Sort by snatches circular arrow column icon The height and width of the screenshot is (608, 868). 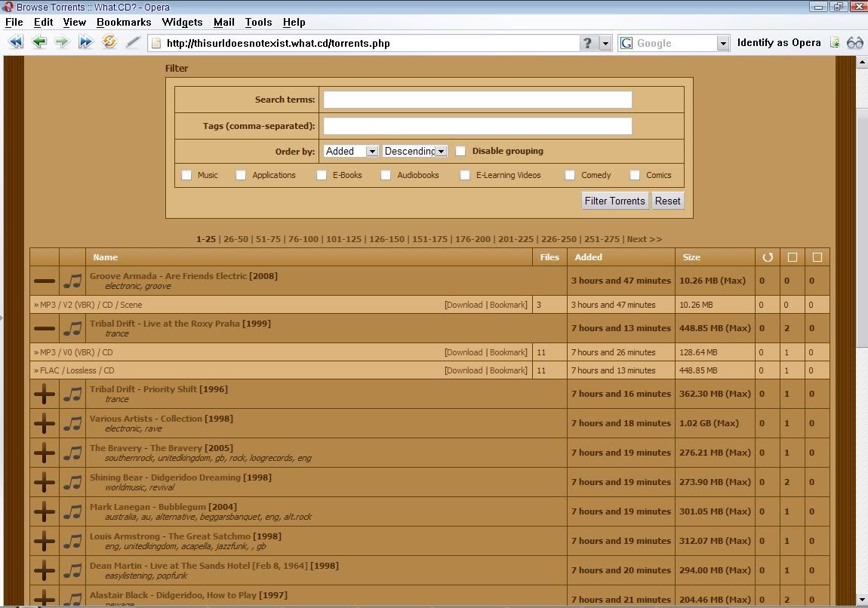pyautogui.click(x=768, y=257)
